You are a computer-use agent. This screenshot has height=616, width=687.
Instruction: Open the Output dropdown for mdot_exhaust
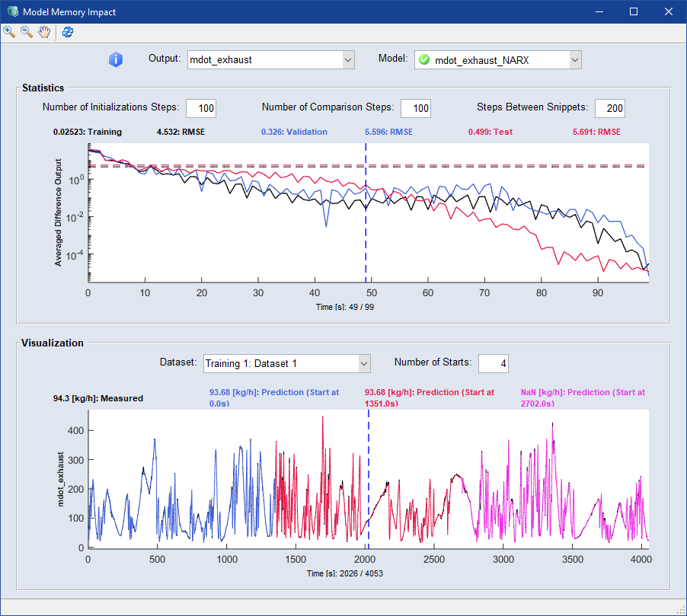[x=348, y=59]
